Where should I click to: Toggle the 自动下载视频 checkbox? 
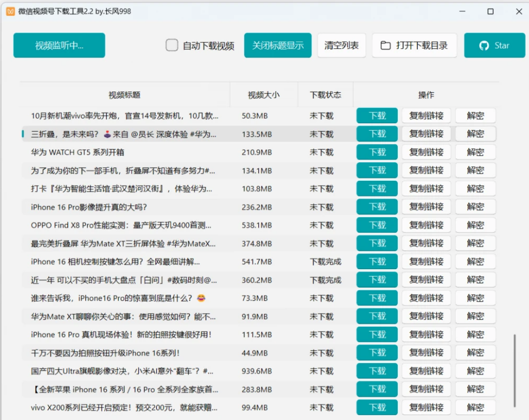tap(172, 45)
